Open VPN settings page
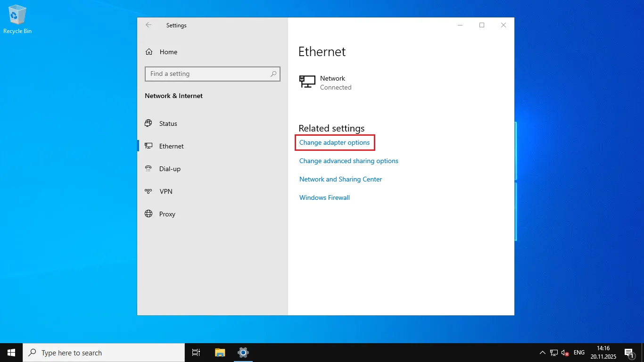 point(165,191)
